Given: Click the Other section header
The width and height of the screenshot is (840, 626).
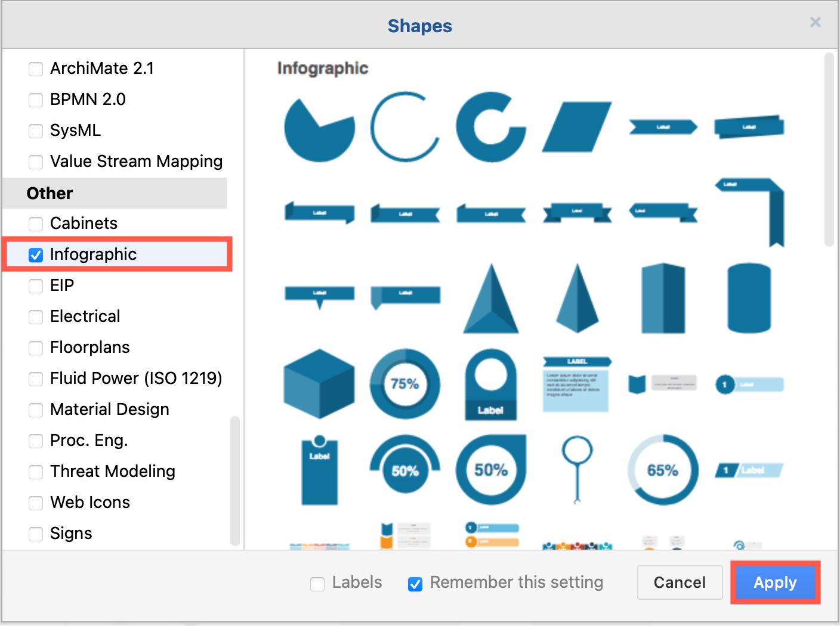Looking at the screenshot, I should (50, 193).
